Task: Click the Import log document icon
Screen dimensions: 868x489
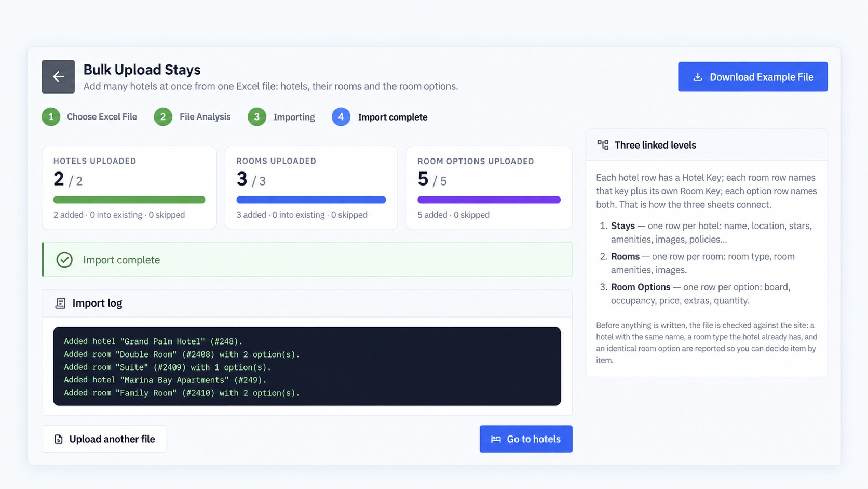Action: click(60, 303)
